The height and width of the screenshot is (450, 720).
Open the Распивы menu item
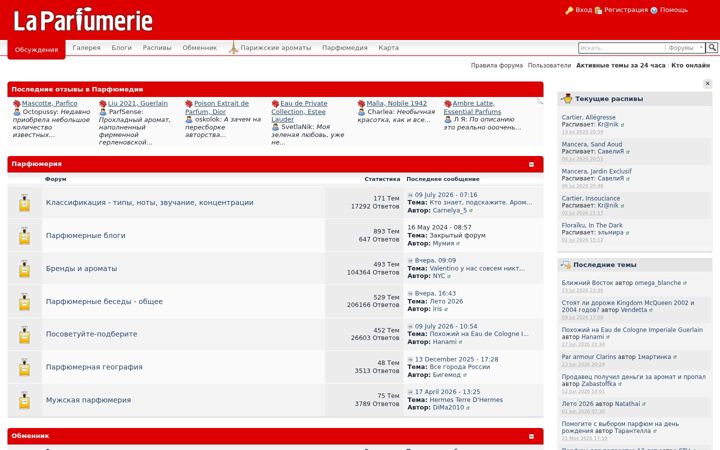157,47
